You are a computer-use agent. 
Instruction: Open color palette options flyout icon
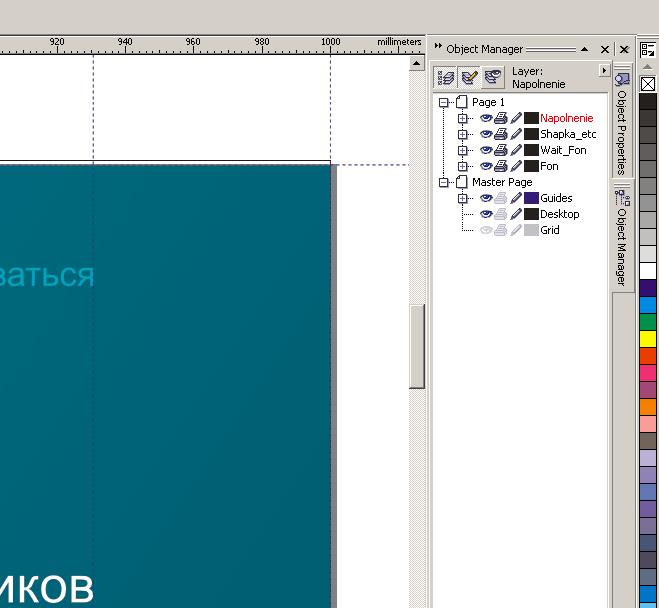click(648, 50)
